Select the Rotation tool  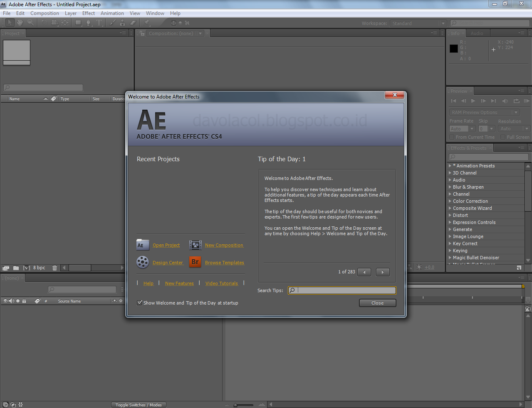click(44, 23)
